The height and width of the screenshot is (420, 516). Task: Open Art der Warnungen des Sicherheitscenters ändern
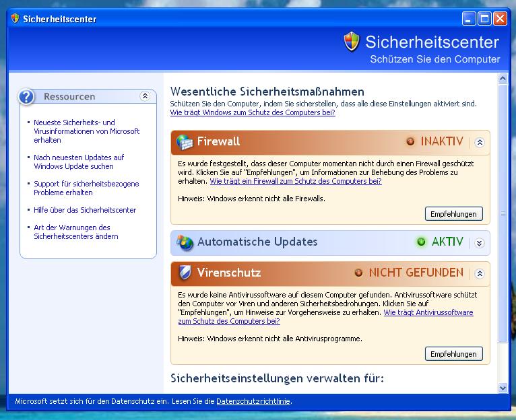tap(75, 232)
